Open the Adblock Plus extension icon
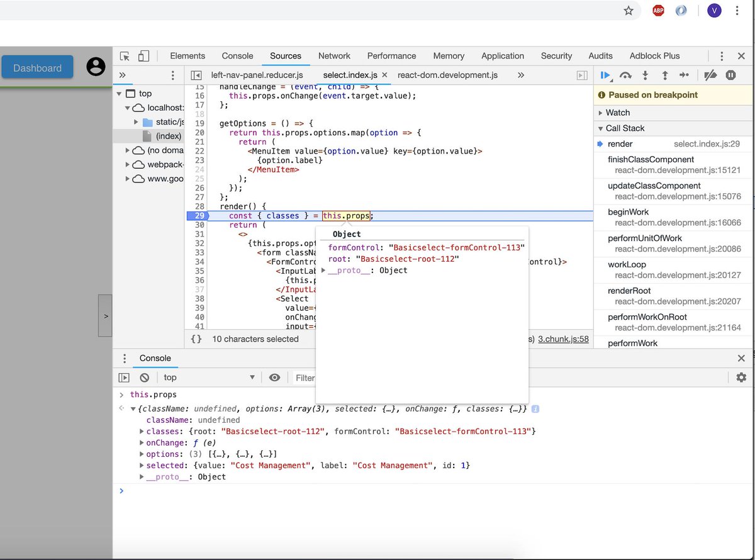Viewport: 755px width, 560px height. [x=658, y=11]
